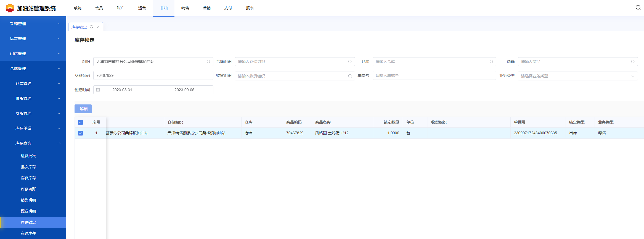This screenshot has height=239, width=644.
Task: Click the search icon in 仓库 field
Action: tap(491, 62)
